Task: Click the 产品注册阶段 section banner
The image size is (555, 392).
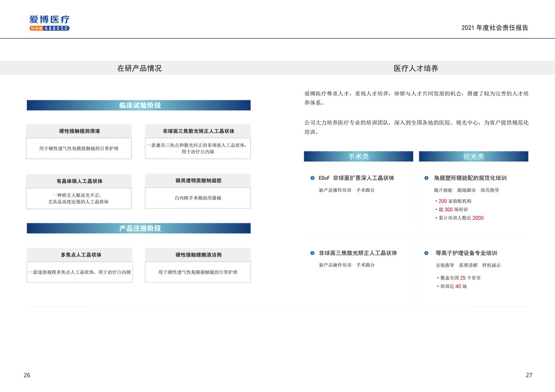Action: tap(139, 228)
